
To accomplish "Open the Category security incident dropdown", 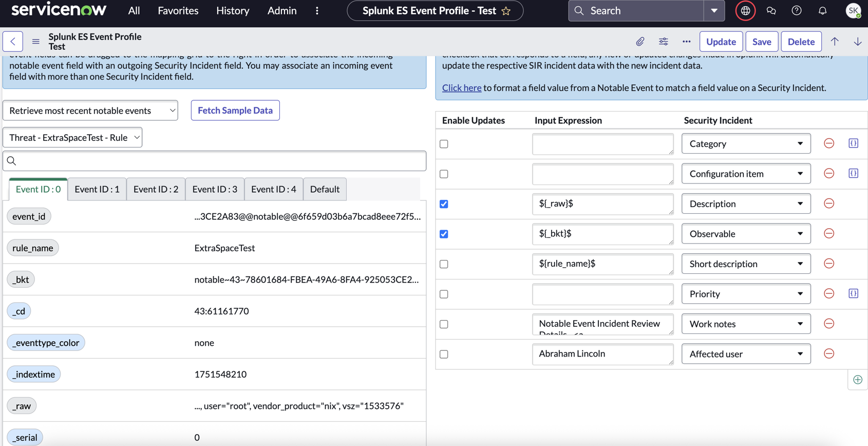I will click(x=746, y=144).
